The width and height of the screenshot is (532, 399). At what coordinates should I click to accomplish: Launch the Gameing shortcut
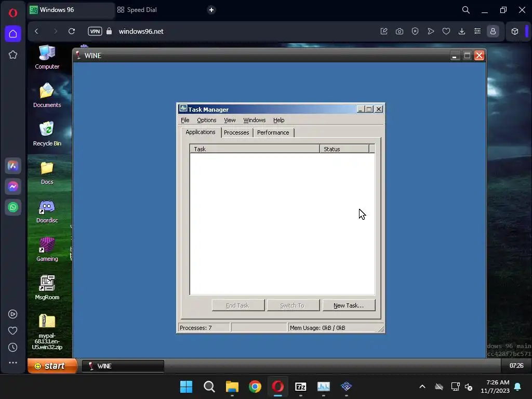tap(47, 249)
